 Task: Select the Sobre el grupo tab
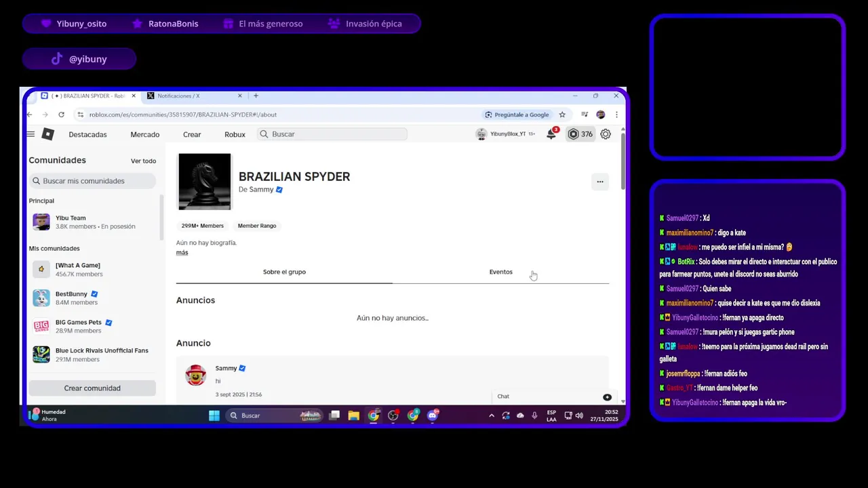284,272
